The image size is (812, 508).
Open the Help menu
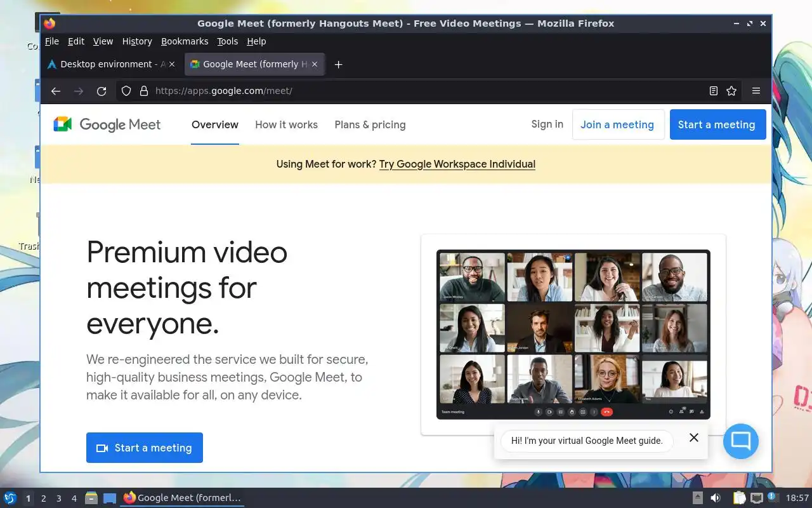click(256, 41)
